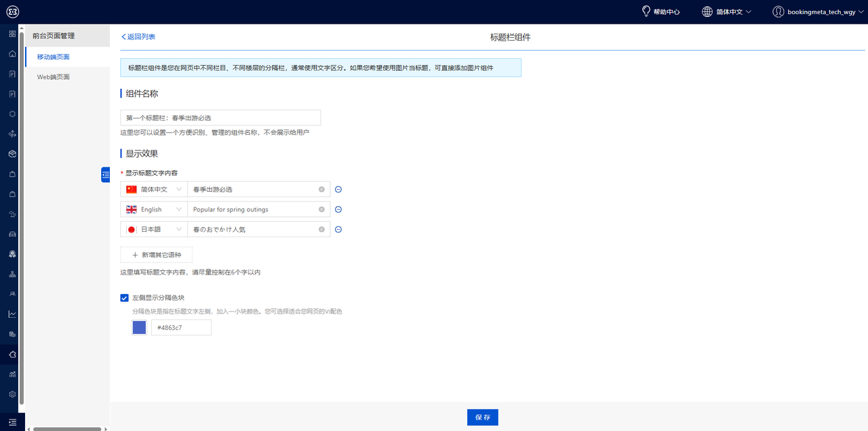Toggle the sidebar menu at bottom-left
868x431 pixels.
pos(12,422)
